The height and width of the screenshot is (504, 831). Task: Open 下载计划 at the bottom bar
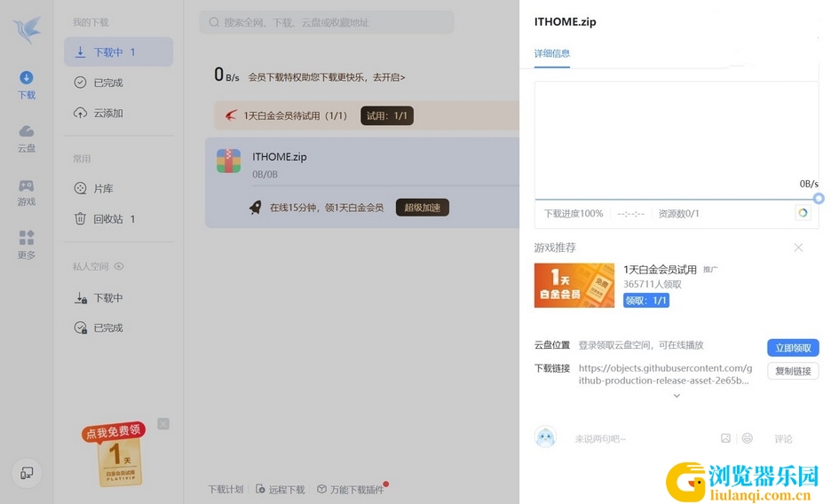pos(226,490)
